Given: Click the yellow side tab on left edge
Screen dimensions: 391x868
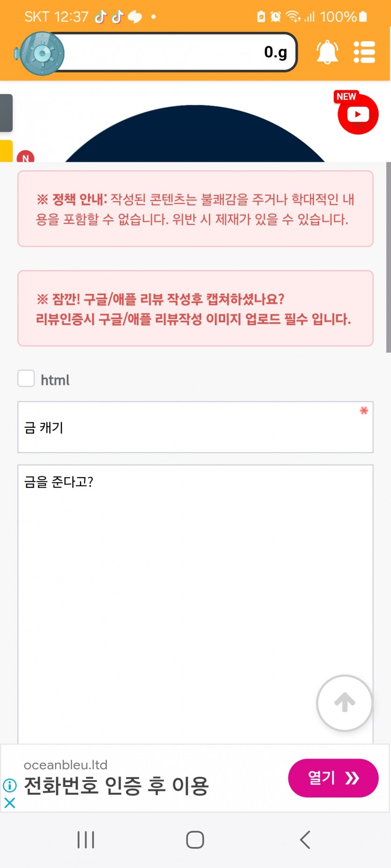Looking at the screenshot, I should pyautogui.click(x=6, y=151).
